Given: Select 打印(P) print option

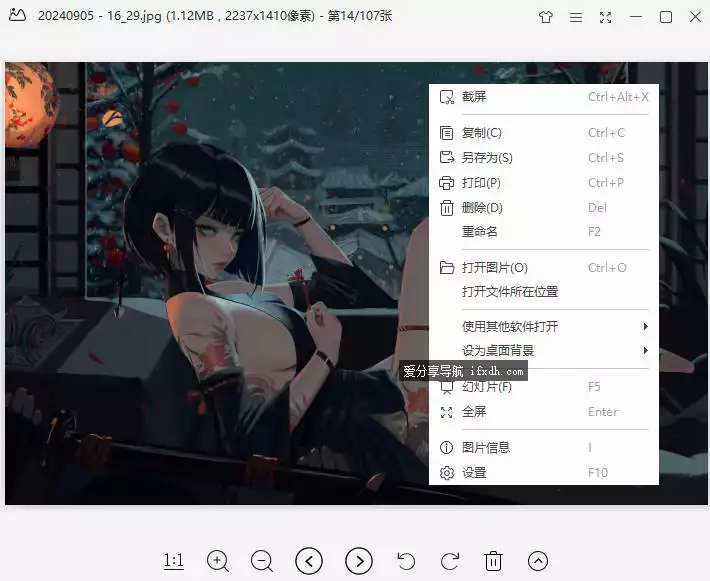Looking at the screenshot, I should coord(544,182).
